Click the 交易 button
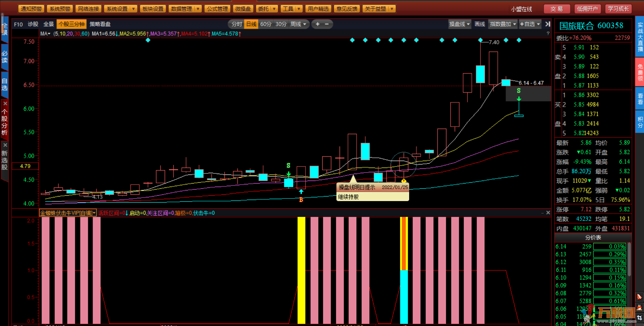The image size is (644, 326). point(557,9)
